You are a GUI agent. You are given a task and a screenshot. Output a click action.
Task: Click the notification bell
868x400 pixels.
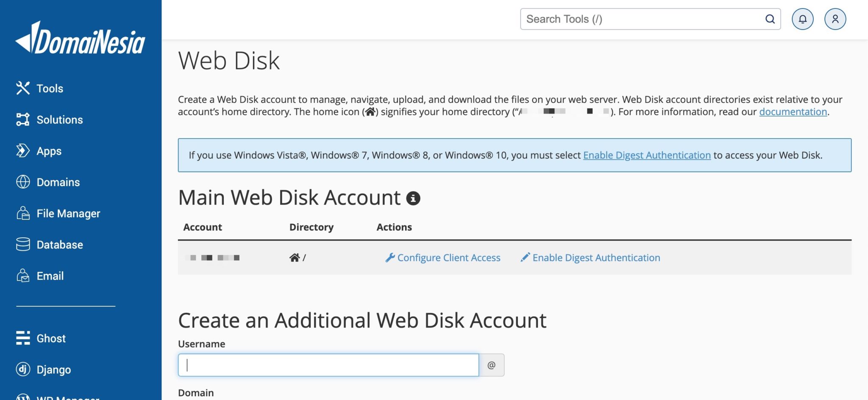[803, 19]
